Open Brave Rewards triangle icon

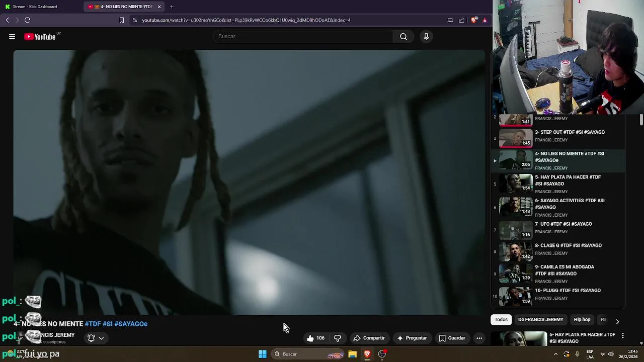(x=485, y=20)
